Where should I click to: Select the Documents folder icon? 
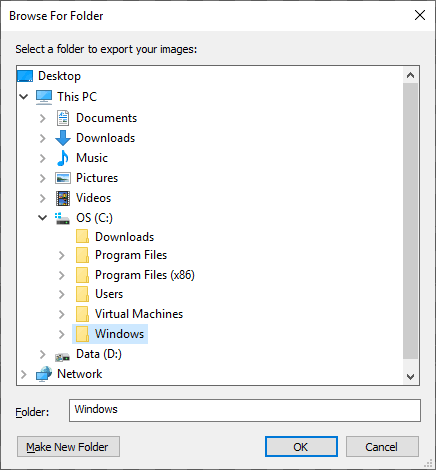tap(63, 118)
